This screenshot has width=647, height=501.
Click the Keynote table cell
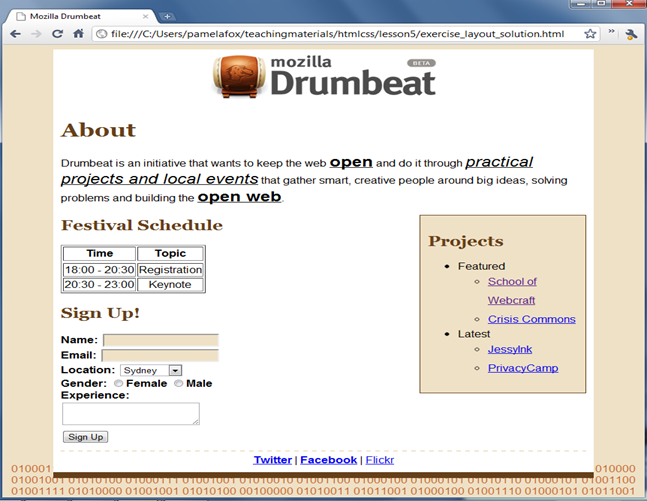click(170, 285)
